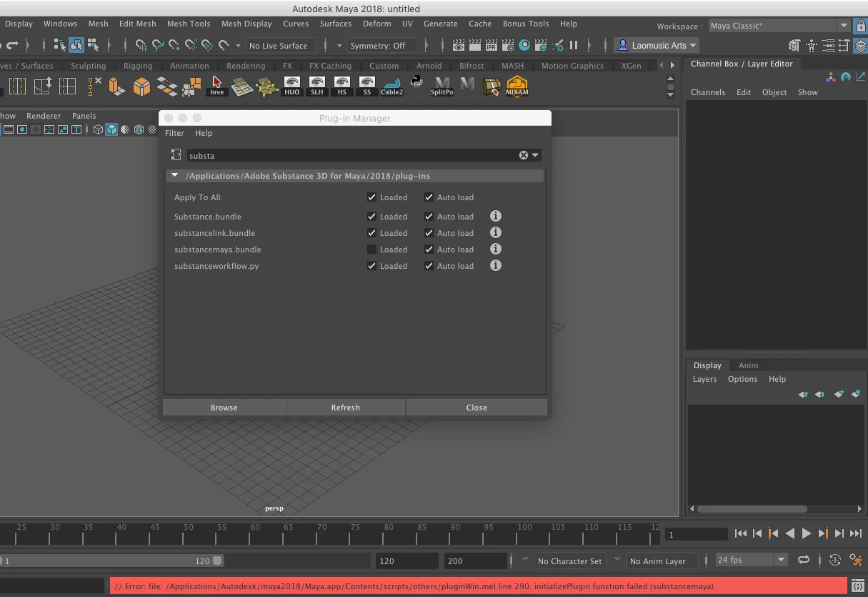The height and width of the screenshot is (597, 868).
Task: Click the IPR render icon
Action: pos(492,45)
